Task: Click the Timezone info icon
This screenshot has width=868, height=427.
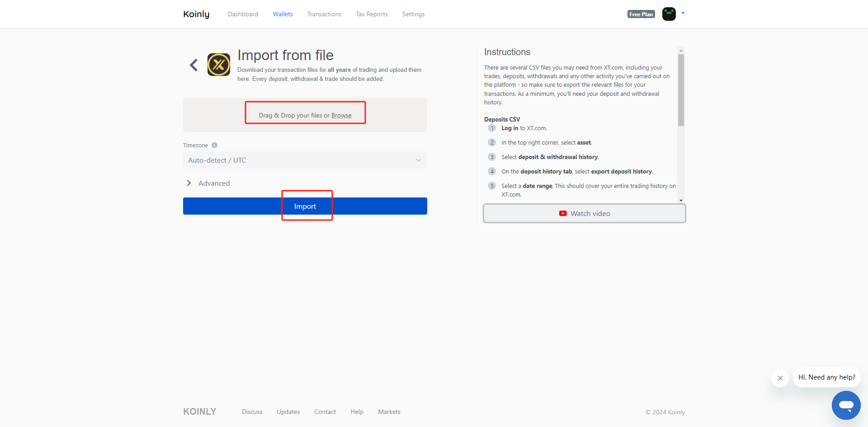Action: (x=214, y=145)
